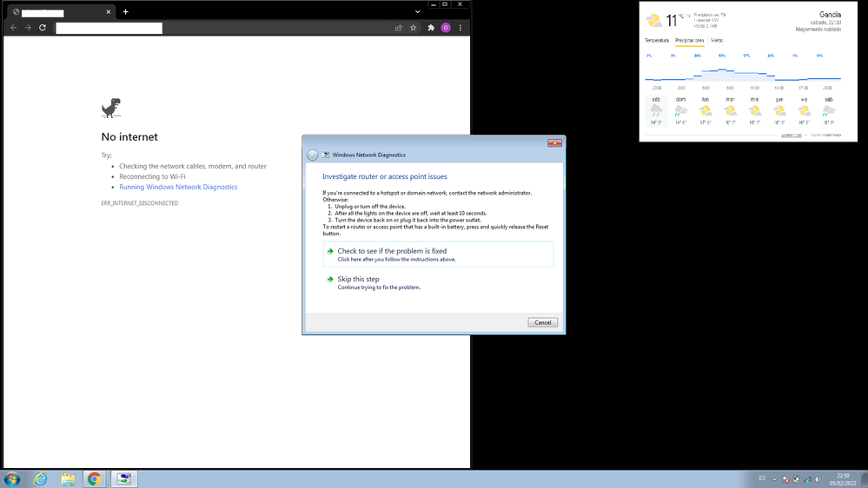Choose Skip this step option

point(358,280)
